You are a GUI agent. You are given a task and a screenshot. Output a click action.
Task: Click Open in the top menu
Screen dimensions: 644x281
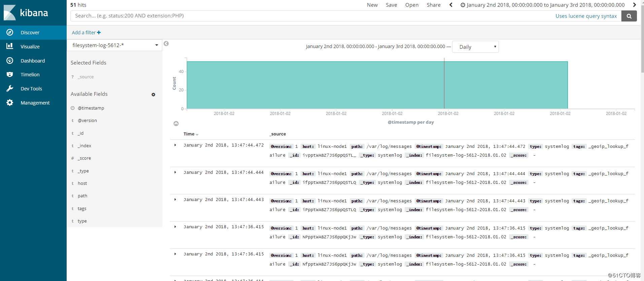[x=412, y=5]
